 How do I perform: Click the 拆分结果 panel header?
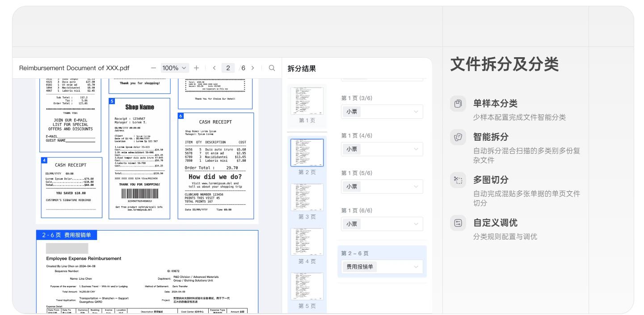pyautogui.click(x=302, y=68)
